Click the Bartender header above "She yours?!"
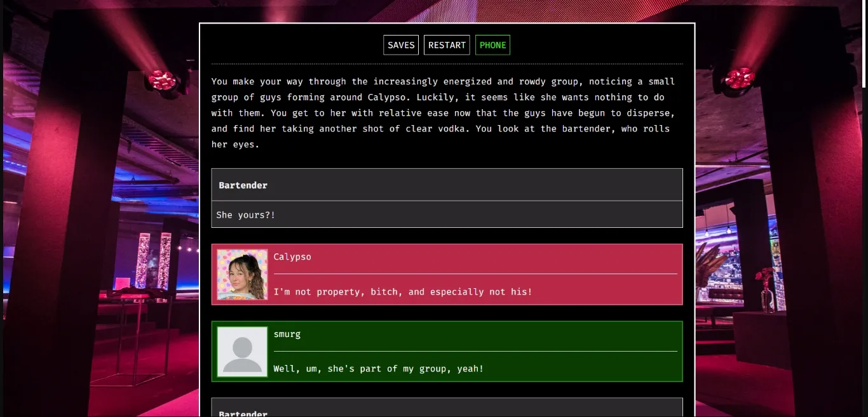The height and width of the screenshot is (417, 868). pos(243,185)
